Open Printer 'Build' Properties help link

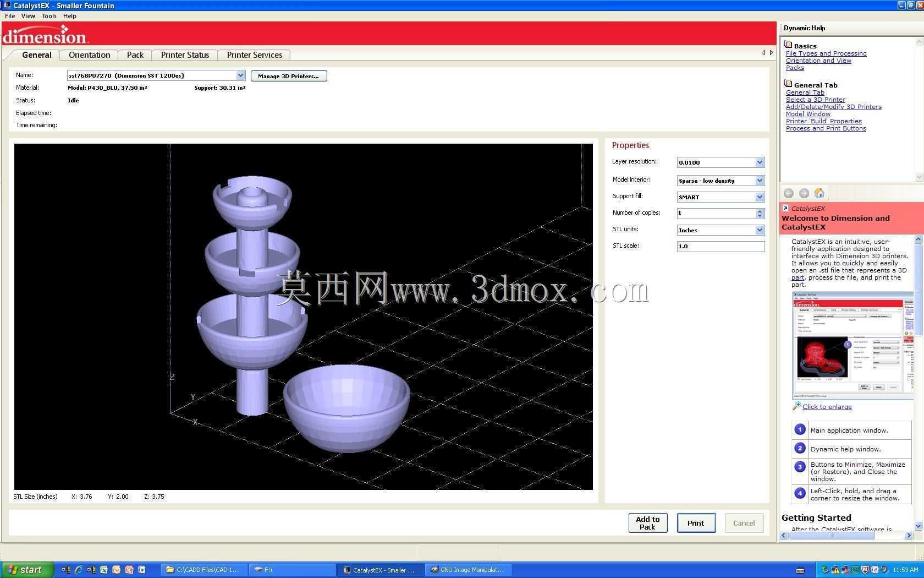pos(824,121)
